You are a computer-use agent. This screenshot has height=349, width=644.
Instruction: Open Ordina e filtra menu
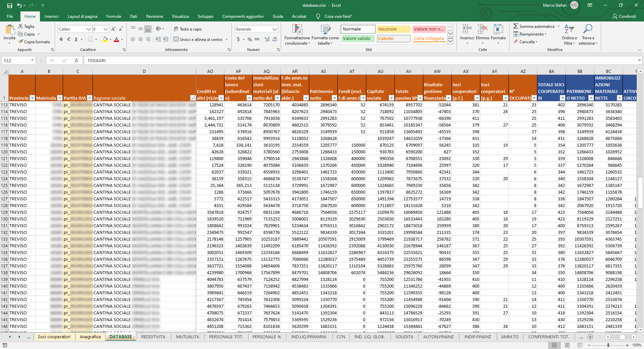569,35
